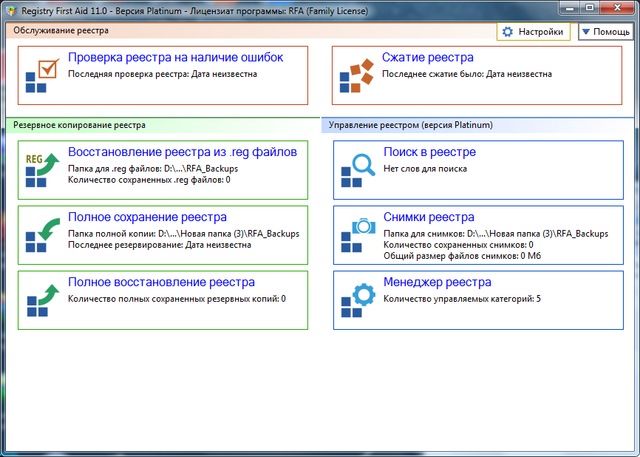Click the Резервное копирование реестра section header

pyautogui.click(x=79, y=125)
